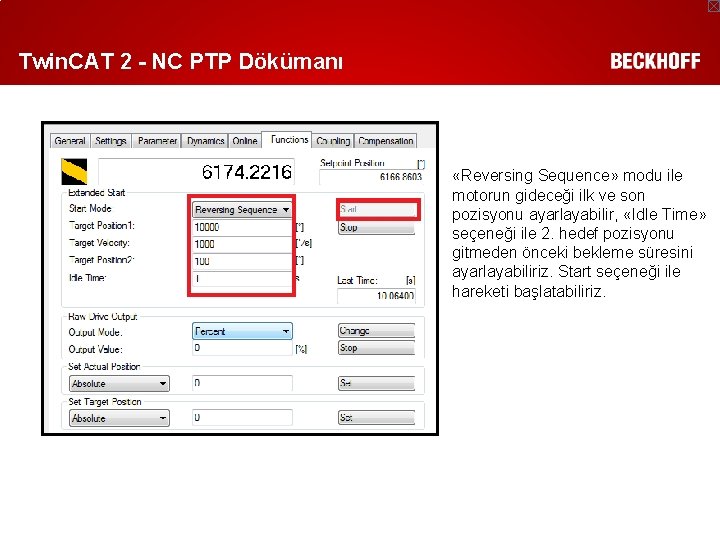Viewport: 720px width, 540px height.
Task: Click the Stop button in Extended Start
Action: coord(377,227)
